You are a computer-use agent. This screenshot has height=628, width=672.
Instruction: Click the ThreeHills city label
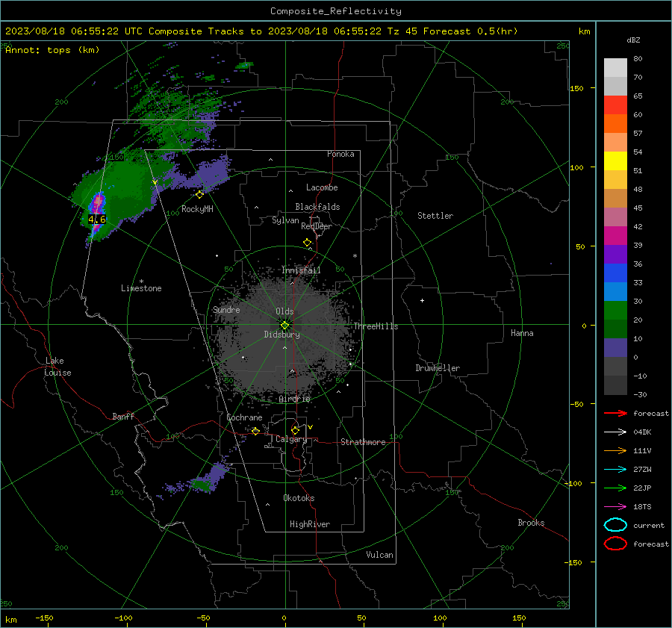pos(376,326)
